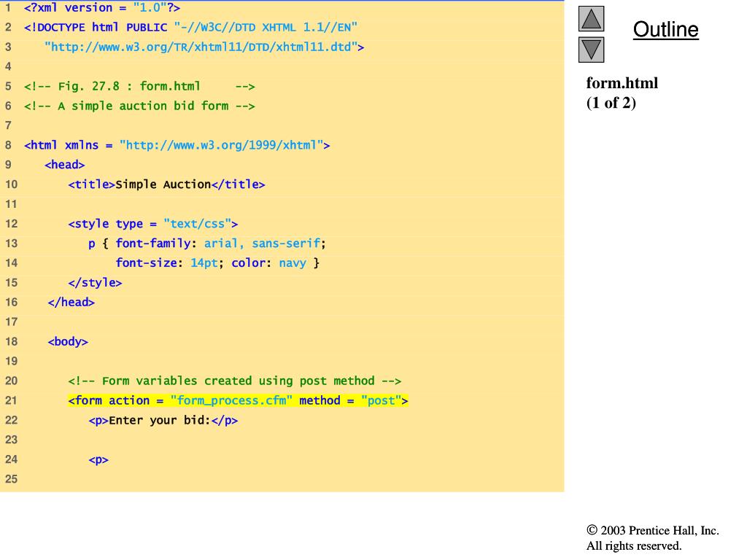Click the style type text/css line
Image resolution: width=747 pixels, height=560 pixels.
click(x=153, y=224)
